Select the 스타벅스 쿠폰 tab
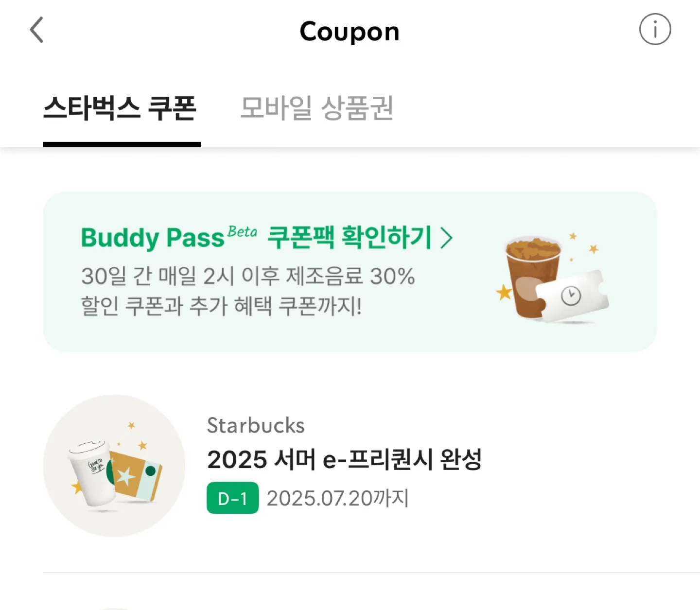 point(121,108)
